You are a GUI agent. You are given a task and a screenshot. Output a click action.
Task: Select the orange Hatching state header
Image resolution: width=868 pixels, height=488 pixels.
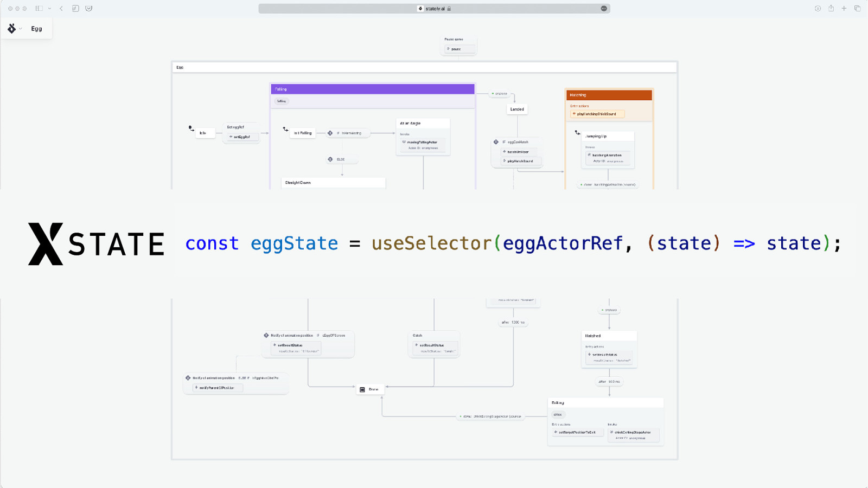pos(609,95)
